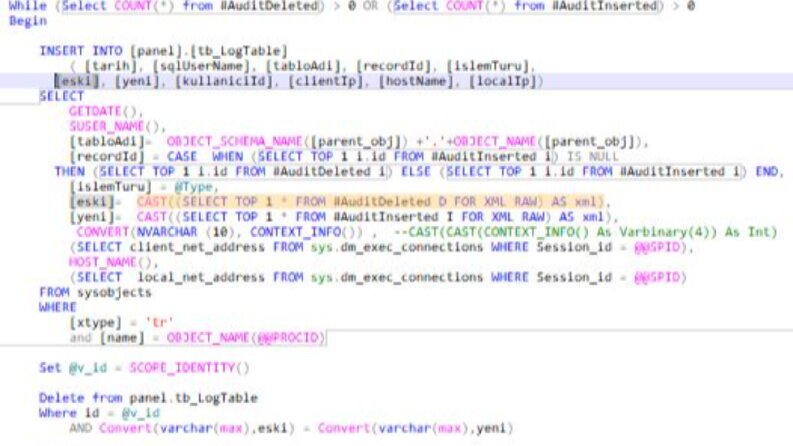Click "NVARCHAR" in the CONVERT expression
Image resolution: width=793 pixels, height=446 pixels.
pyautogui.click(x=167, y=232)
